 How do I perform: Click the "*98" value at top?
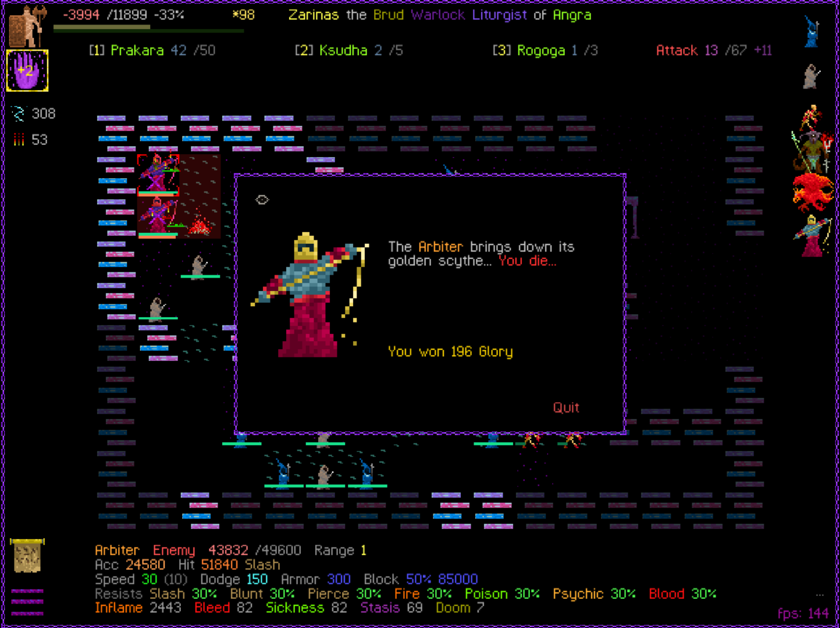[244, 15]
